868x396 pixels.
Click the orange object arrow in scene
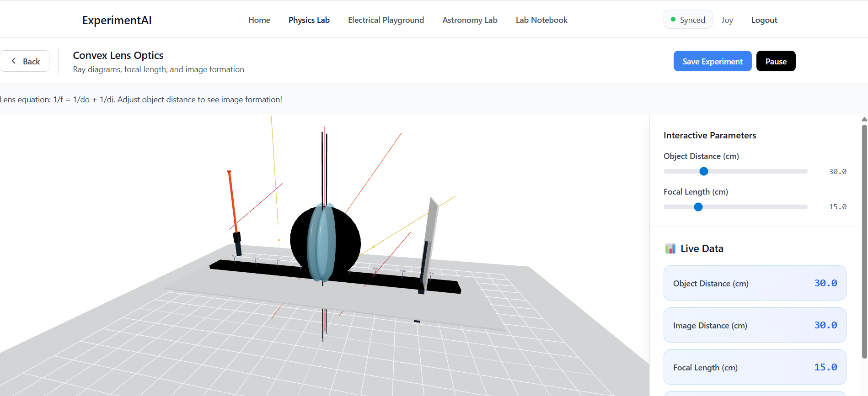click(x=232, y=201)
